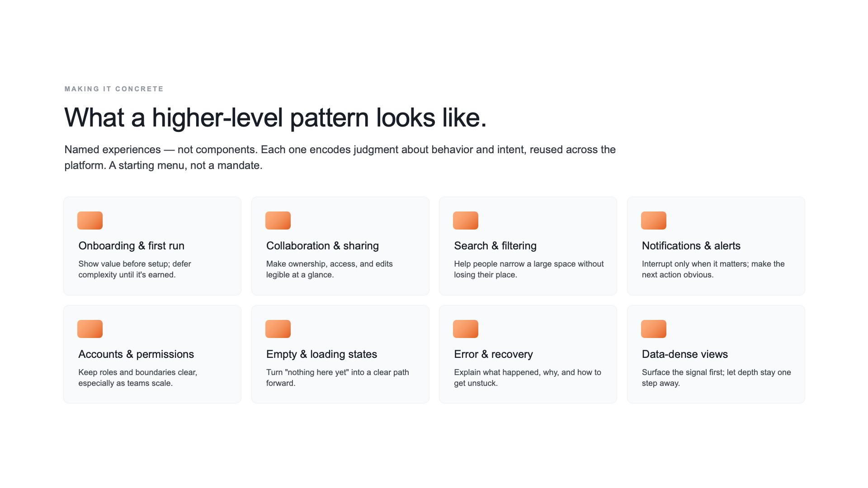Click the headline 'What a higher-level pattern looks like.'
Screen dimensions: 868x488
pos(275,117)
